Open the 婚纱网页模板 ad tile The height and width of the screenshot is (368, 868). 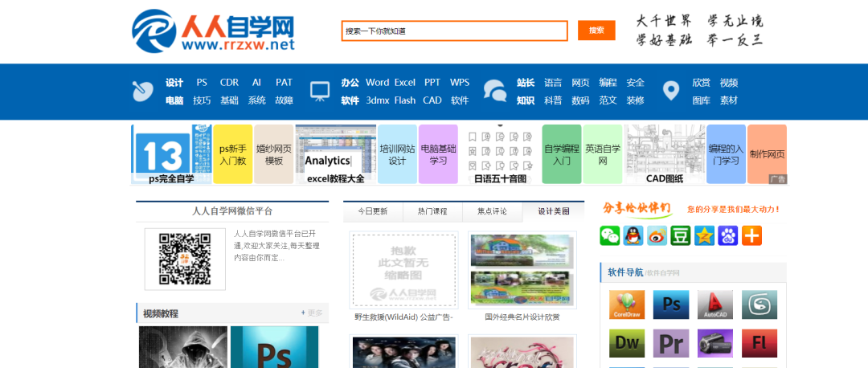273,154
